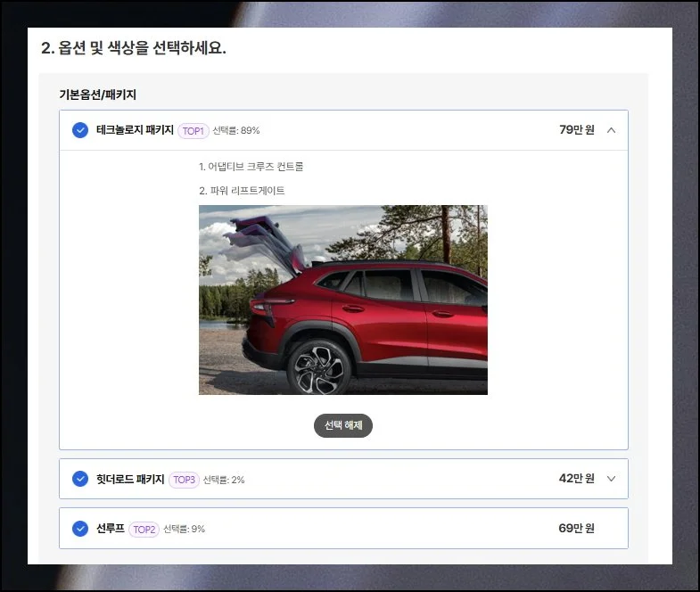The height and width of the screenshot is (592, 700).
Task: Click the 79만 원 price
Action: (x=576, y=130)
